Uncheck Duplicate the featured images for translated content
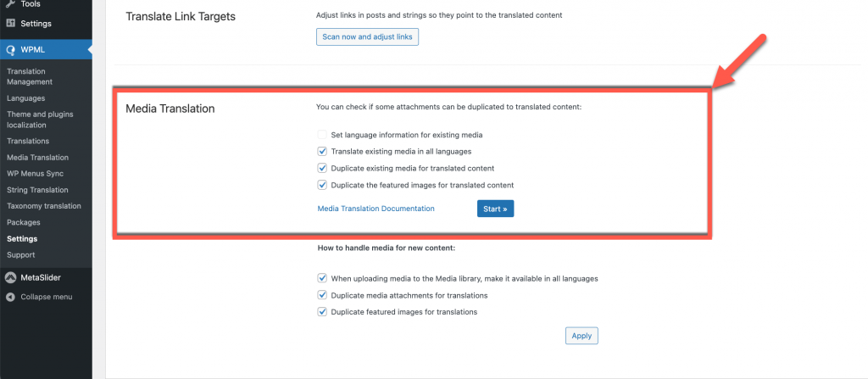This screenshot has height=379, width=868. pyautogui.click(x=322, y=185)
